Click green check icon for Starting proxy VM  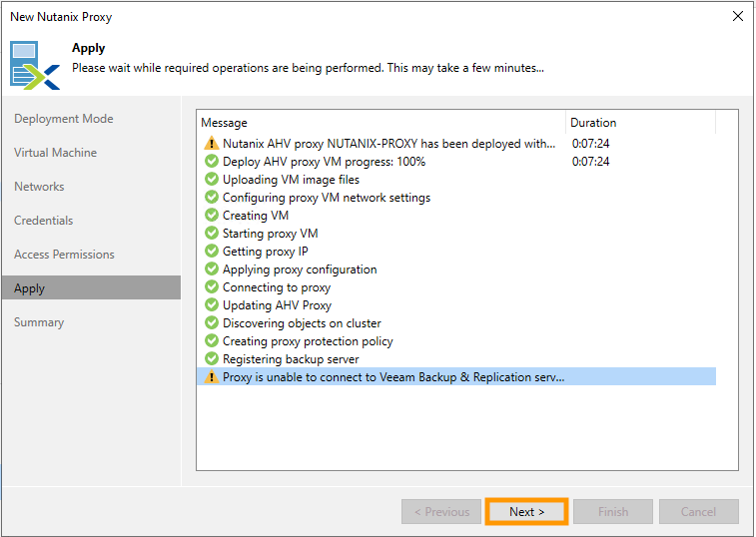tap(211, 233)
